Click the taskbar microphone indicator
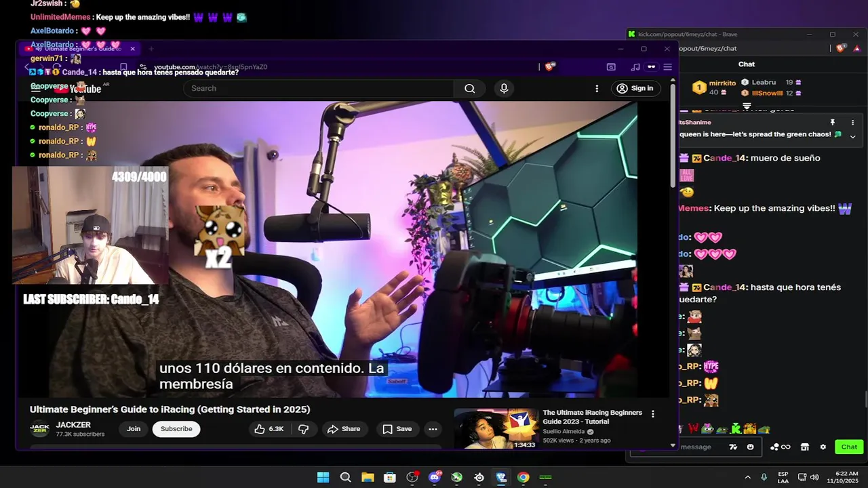This screenshot has width=868, height=488. 764,477
